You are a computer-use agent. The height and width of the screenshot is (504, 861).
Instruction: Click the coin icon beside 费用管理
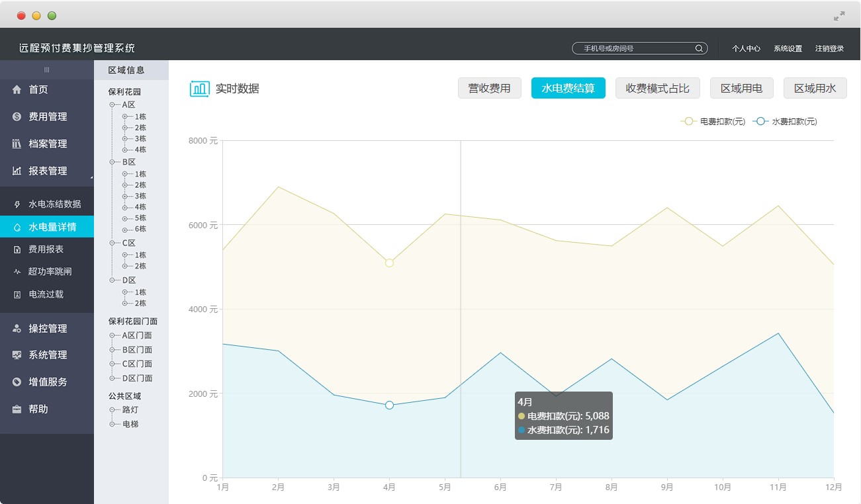click(x=17, y=116)
